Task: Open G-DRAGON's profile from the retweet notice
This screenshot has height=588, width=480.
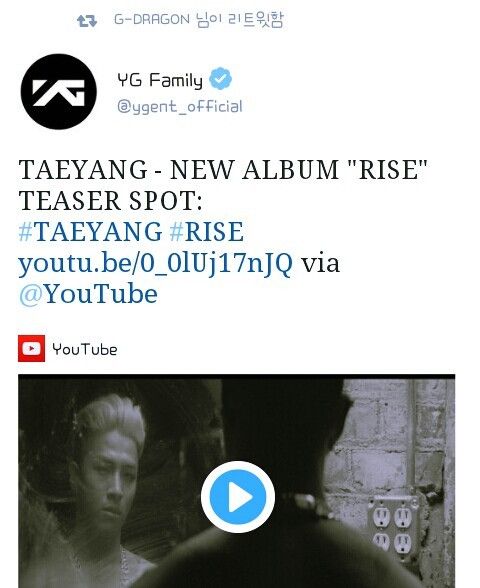Action: tap(152, 20)
